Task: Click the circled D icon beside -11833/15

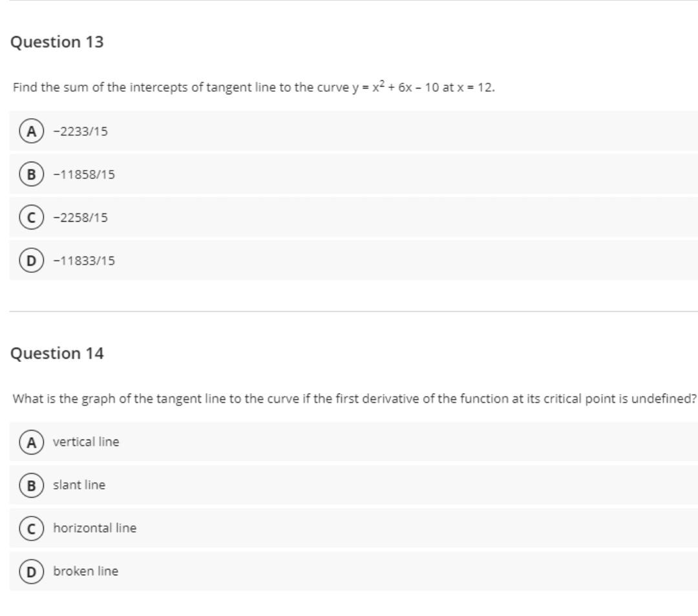Action: tap(30, 261)
